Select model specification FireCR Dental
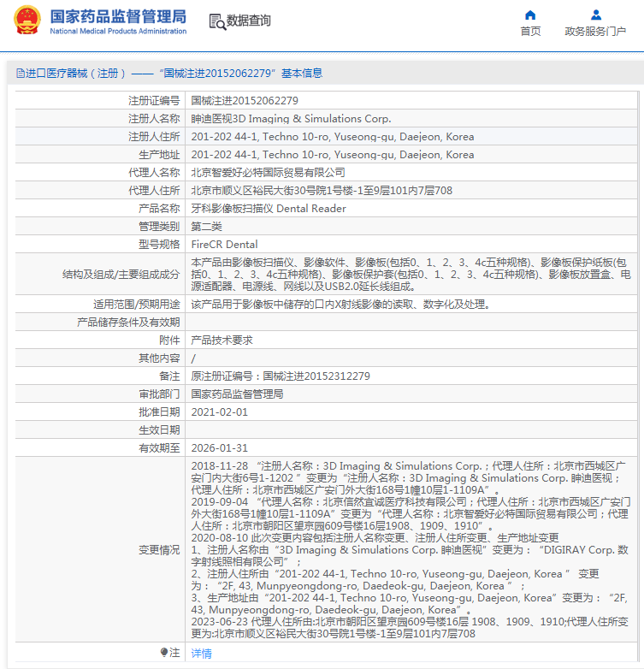The image size is (644, 669). [224, 244]
